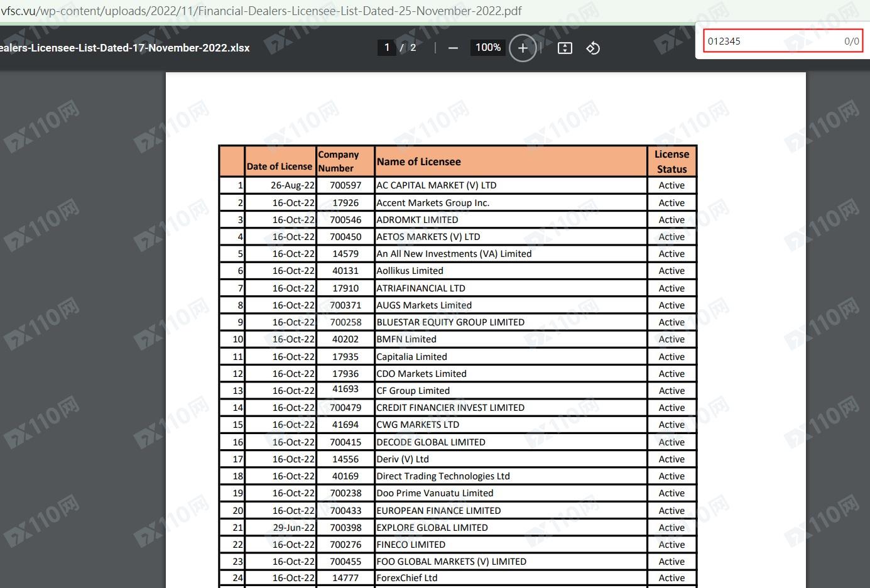
Task: Click the Deriv (V) Ltd licensee name
Action: point(403,459)
